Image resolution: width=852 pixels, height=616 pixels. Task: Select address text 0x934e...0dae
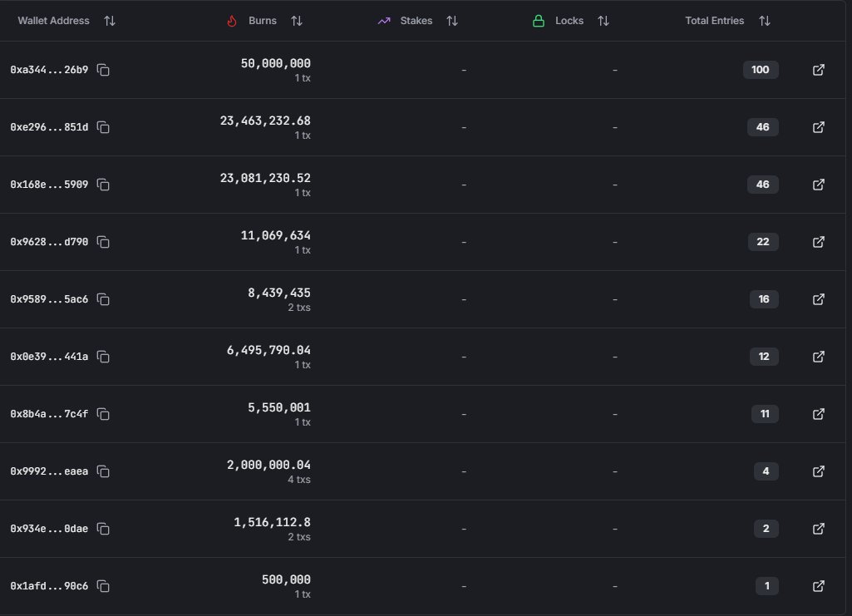pyautogui.click(x=49, y=529)
